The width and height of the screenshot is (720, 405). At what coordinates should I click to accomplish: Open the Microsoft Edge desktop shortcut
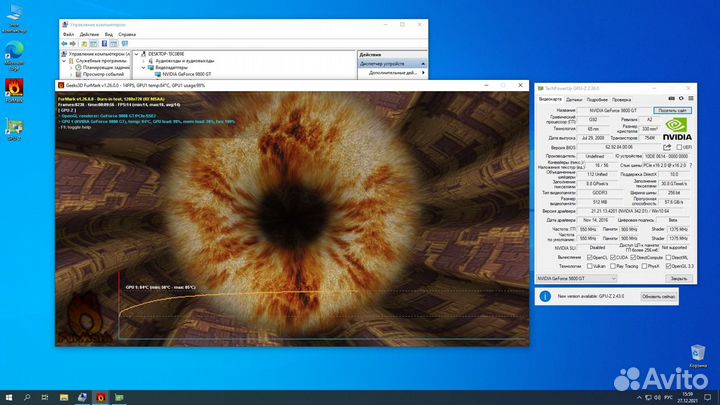14,56
